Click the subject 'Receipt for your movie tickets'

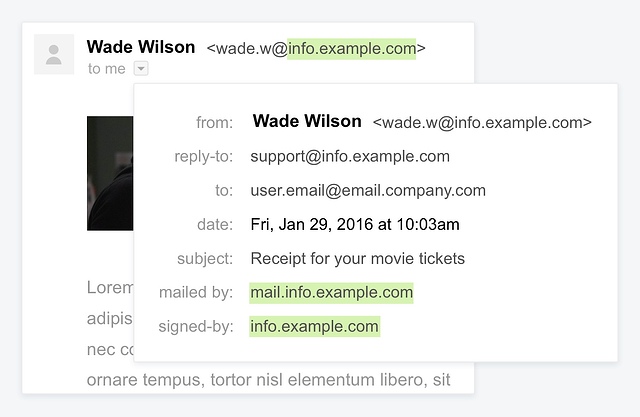(358, 259)
